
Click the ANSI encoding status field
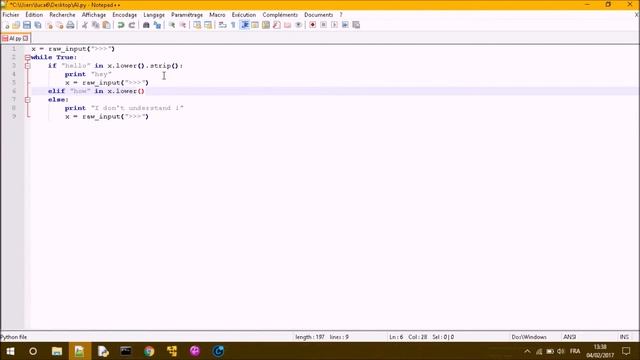[x=569, y=337]
